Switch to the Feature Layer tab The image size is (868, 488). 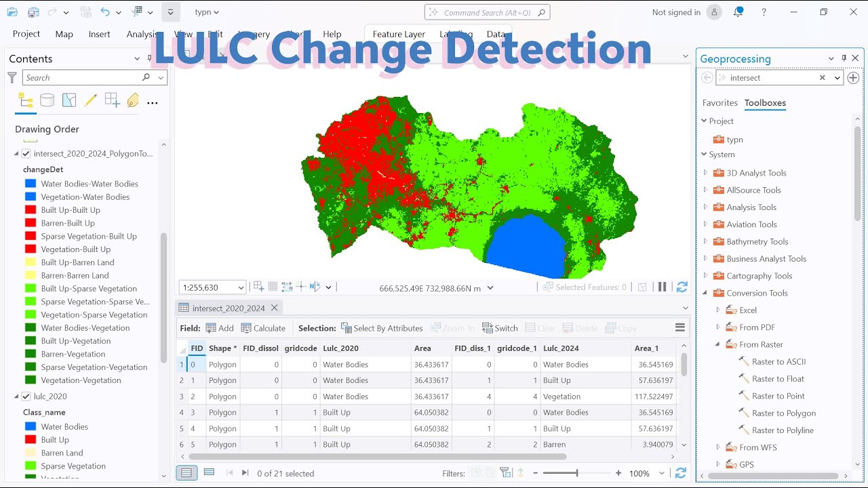(399, 34)
